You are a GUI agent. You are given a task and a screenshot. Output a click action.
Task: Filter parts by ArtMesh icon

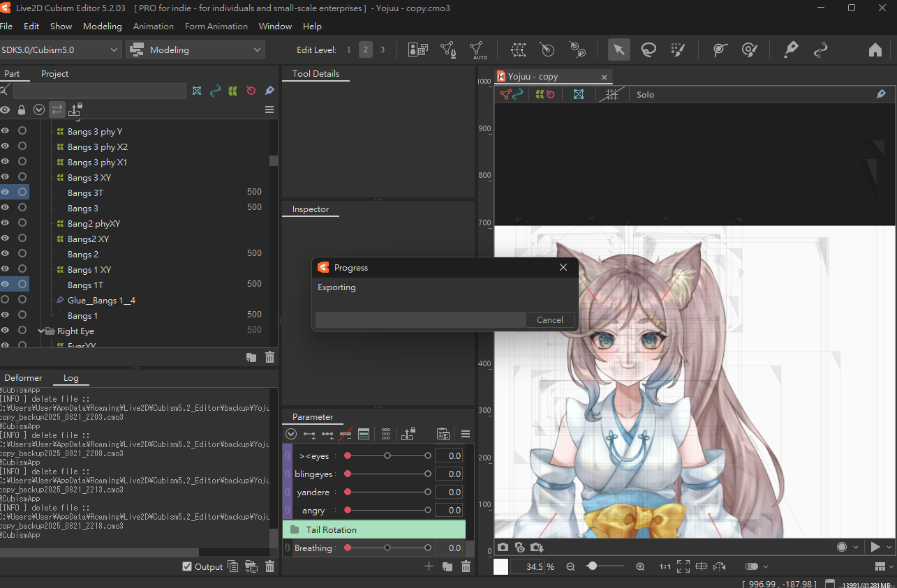coord(197,91)
